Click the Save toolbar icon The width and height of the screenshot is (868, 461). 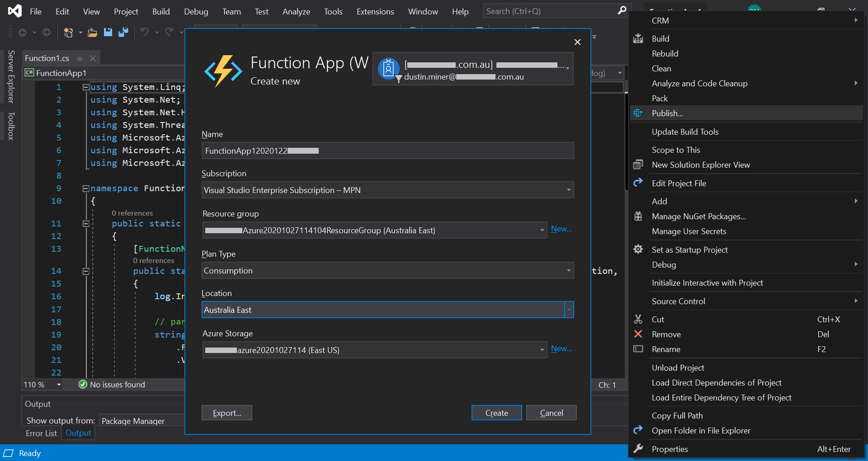pyautogui.click(x=108, y=33)
